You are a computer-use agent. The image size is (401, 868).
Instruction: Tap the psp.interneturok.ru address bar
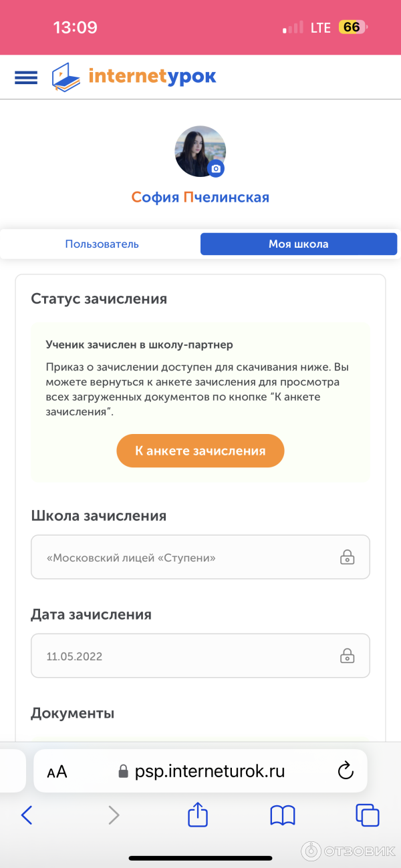[210, 771]
